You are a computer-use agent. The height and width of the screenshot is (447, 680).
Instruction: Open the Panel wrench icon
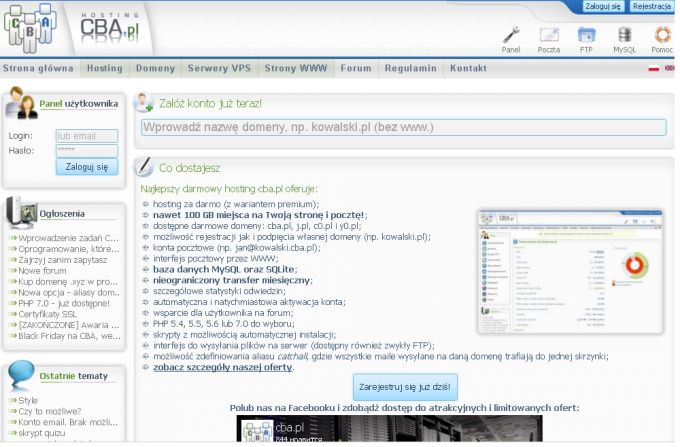[x=511, y=35]
